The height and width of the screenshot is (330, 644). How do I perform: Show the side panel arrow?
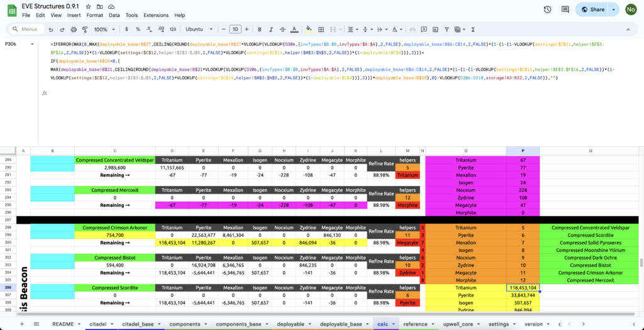pyautogui.click(x=635, y=324)
